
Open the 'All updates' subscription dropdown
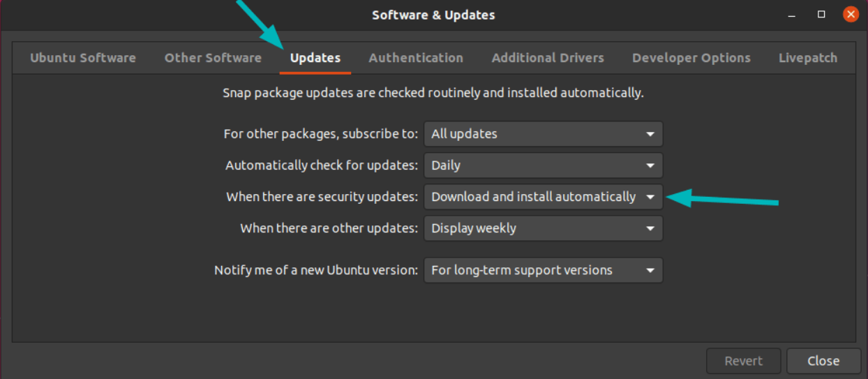pyautogui.click(x=543, y=134)
